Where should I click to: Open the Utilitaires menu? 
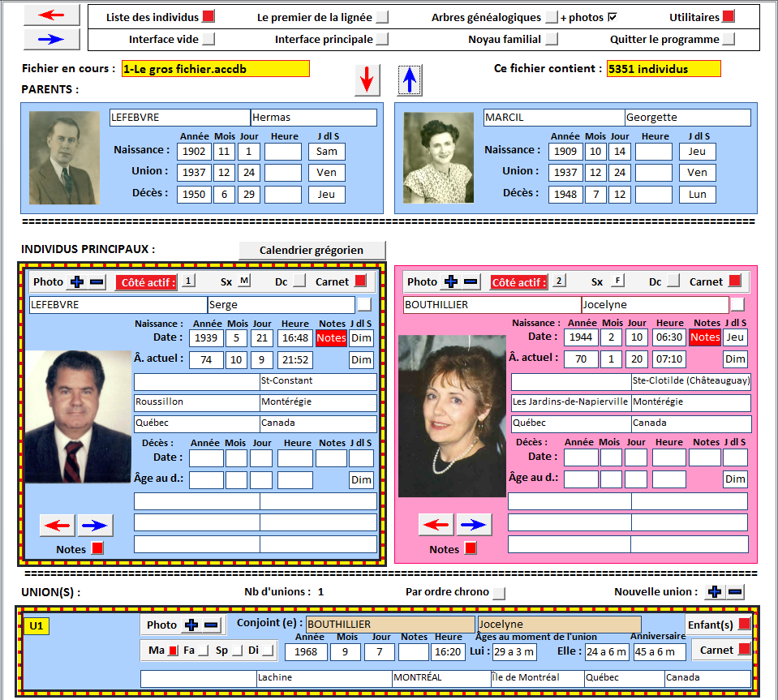[729, 16]
